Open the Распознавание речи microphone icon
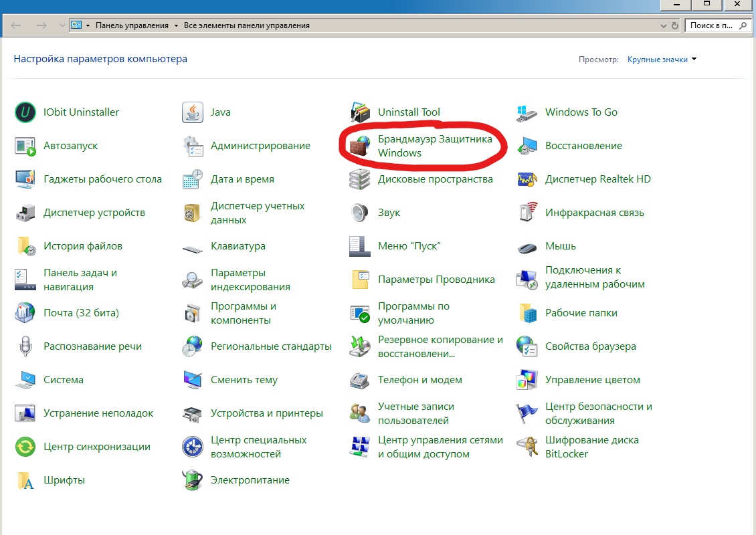The height and width of the screenshot is (535, 756). 25,346
